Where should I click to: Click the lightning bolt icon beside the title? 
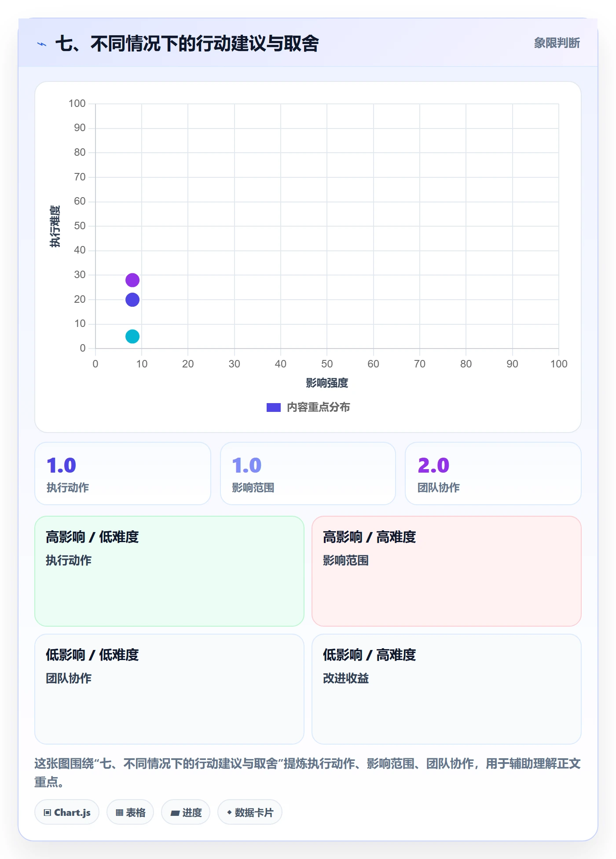pyautogui.click(x=42, y=44)
